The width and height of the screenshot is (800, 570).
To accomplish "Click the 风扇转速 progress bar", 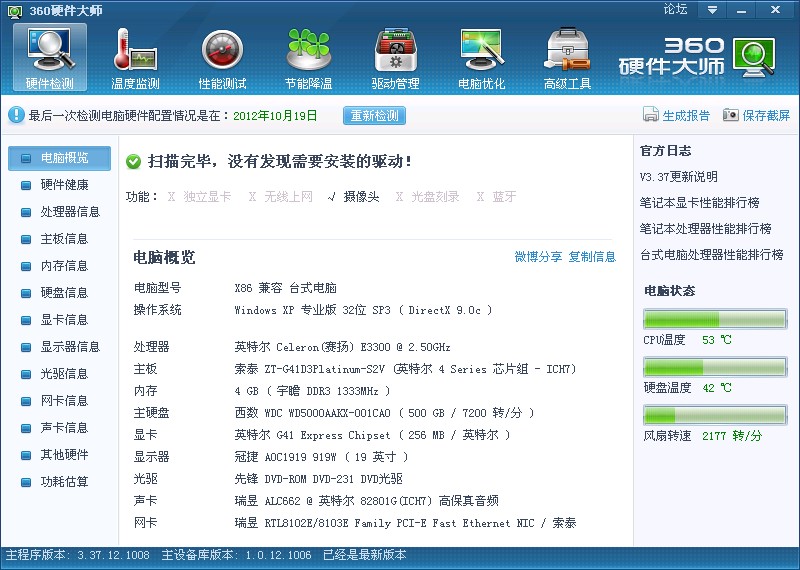I will (x=715, y=415).
